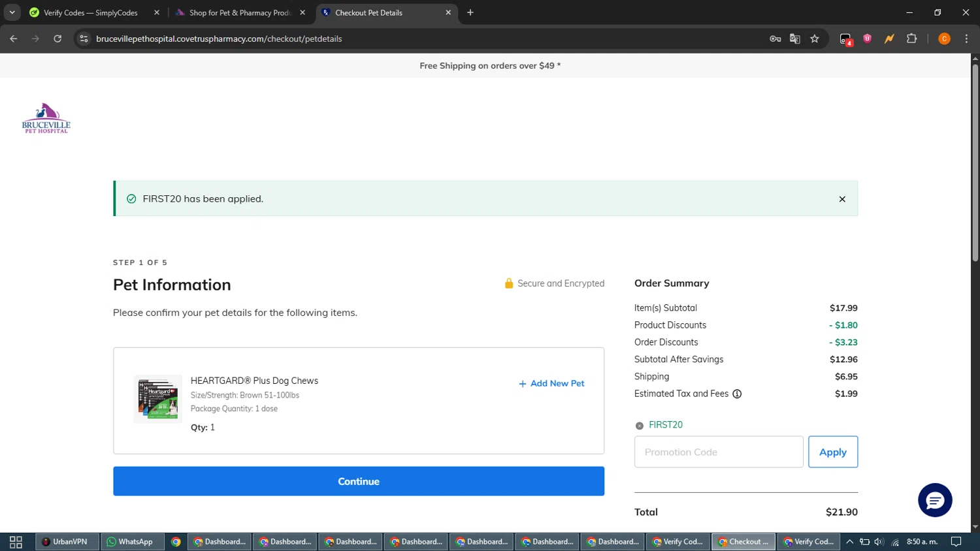Go forward to the next page
980x551 pixels.
click(x=35, y=39)
